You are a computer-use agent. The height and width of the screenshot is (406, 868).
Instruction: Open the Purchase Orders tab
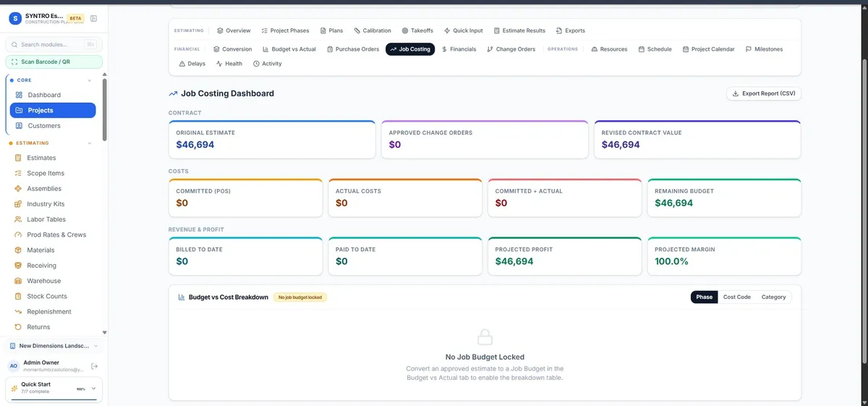pos(353,49)
